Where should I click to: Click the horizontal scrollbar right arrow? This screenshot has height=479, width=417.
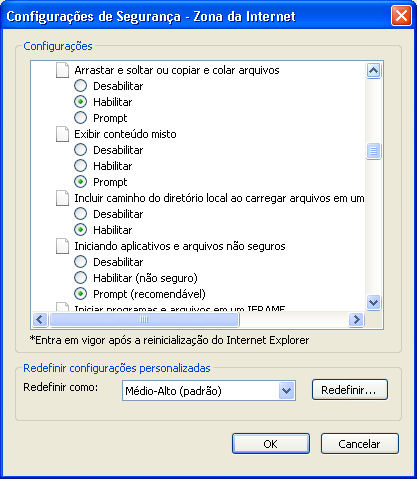pos(356,320)
